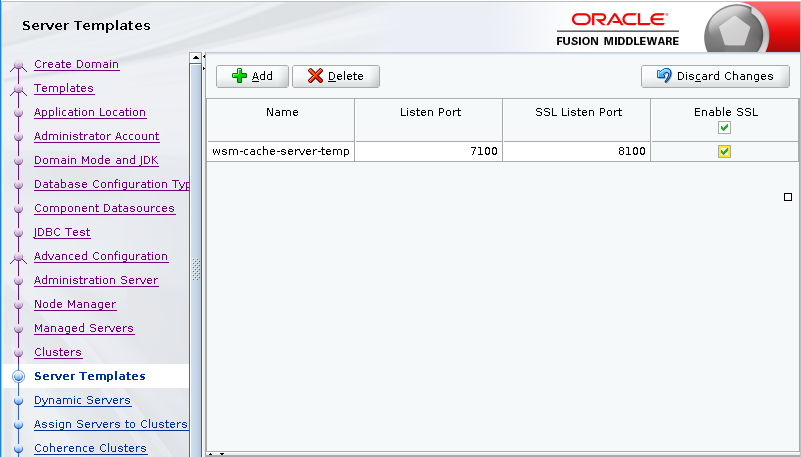Click the Templates step marker icon
The image size is (801, 457).
(18, 90)
